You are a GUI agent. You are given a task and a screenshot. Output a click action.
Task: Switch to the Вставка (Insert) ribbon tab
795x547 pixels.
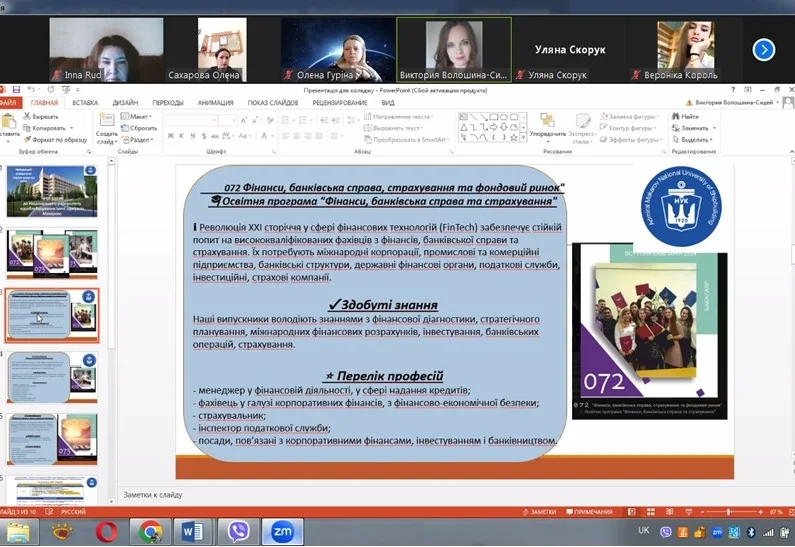[x=85, y=102]
